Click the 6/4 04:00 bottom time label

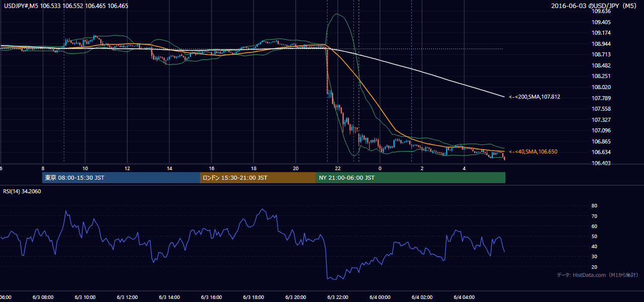[464, 297]
